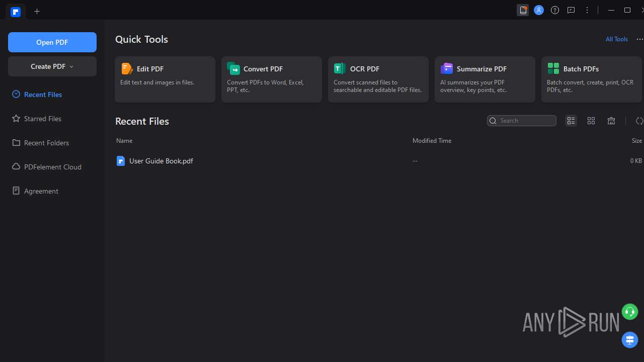This screenshot has width=644, height=362.
Task: Click the 0 KB size cell
Action: [636, 161]
